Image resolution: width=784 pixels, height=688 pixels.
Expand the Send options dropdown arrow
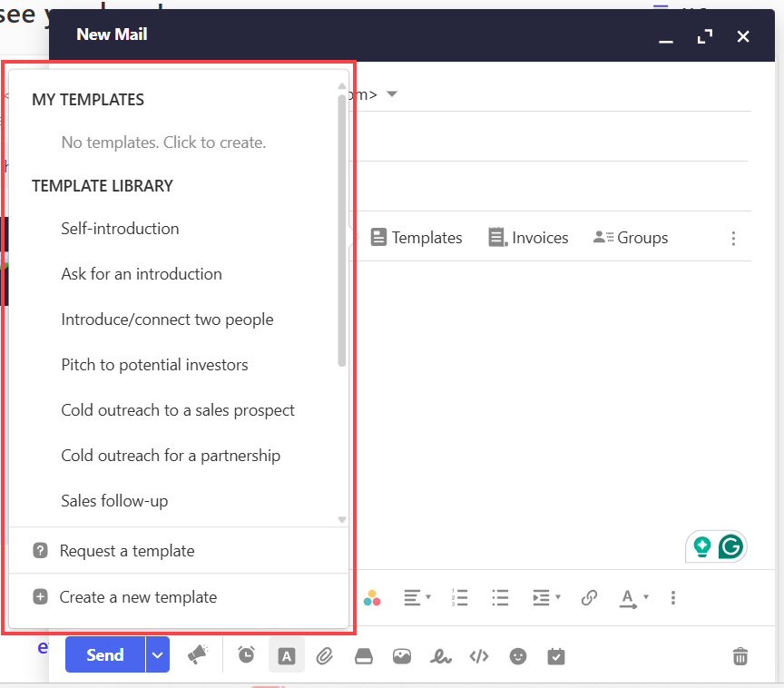(158, 654)
